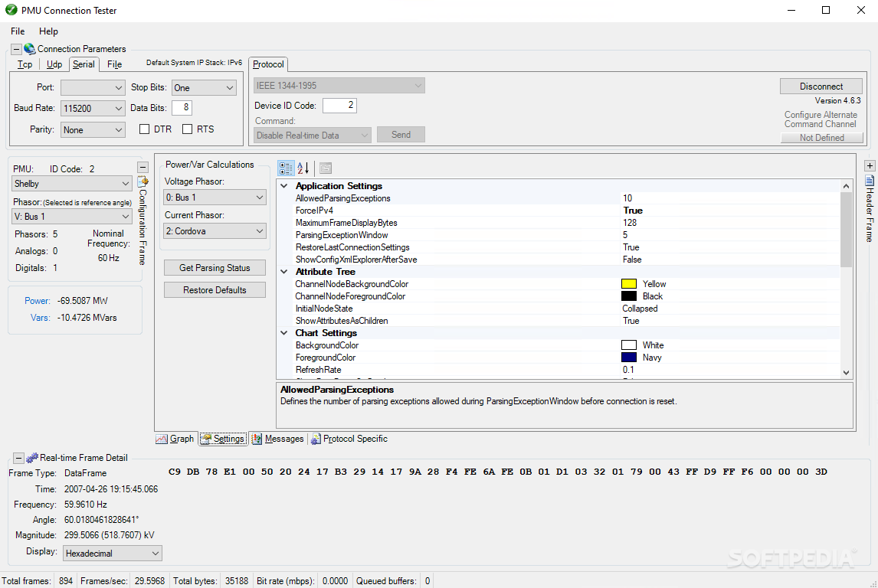The width and height of the screenshot is (878, 588).
Task: Click the PMU Connection Tester title bar icon
Action: [11, 10]
